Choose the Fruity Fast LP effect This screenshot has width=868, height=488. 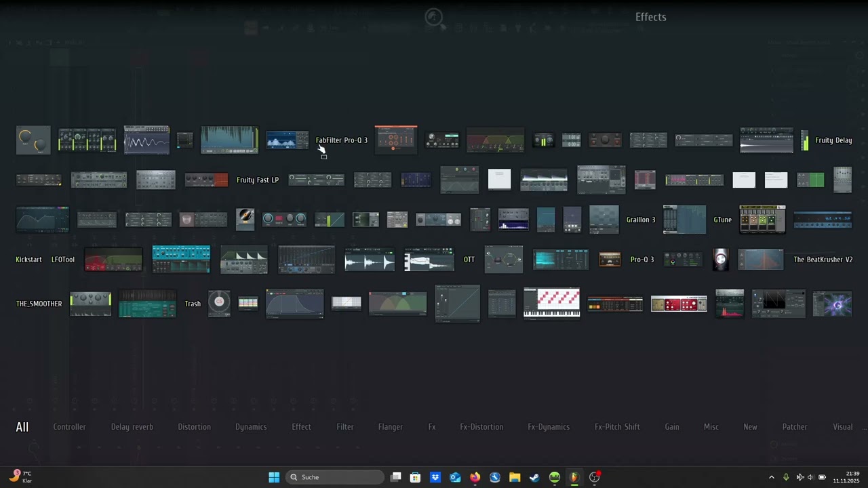click(x=258, y=180)
